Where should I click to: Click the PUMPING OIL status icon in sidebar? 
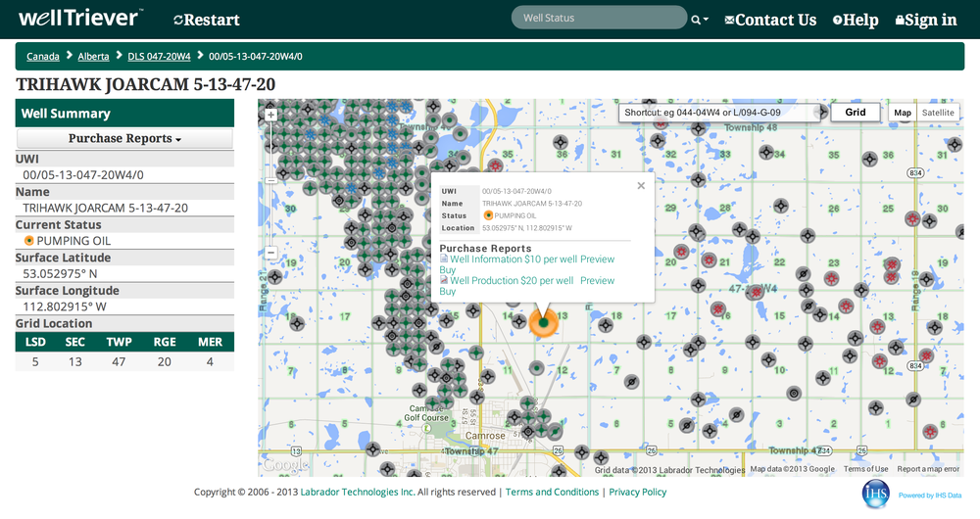28,241
